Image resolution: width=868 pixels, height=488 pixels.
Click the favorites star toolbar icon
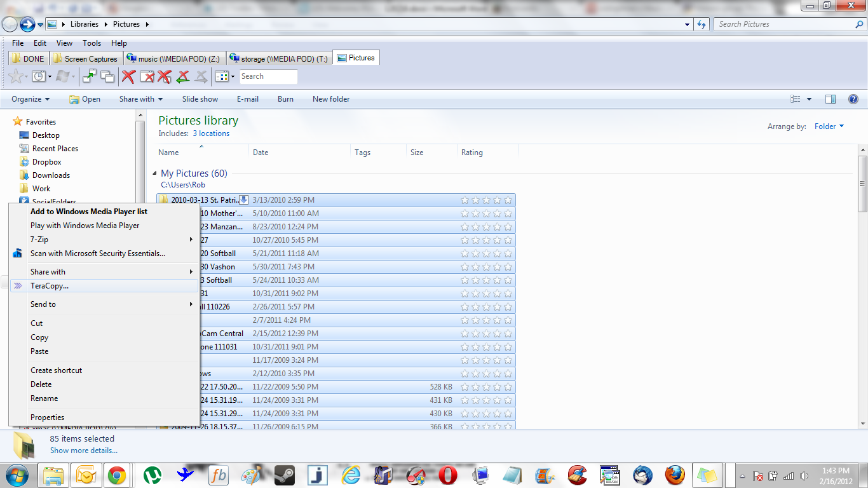16,76
